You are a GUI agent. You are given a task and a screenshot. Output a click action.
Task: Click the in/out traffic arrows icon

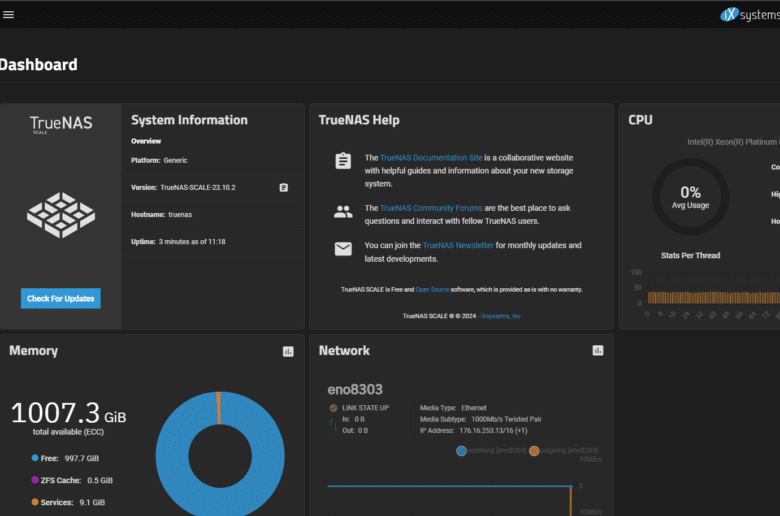(x=333, y=425)
